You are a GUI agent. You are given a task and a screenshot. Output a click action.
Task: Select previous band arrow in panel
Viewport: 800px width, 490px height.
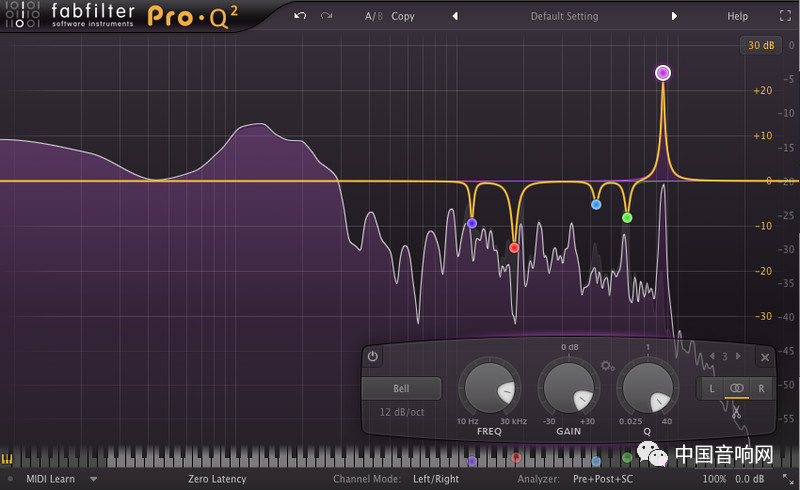(712, 356)
